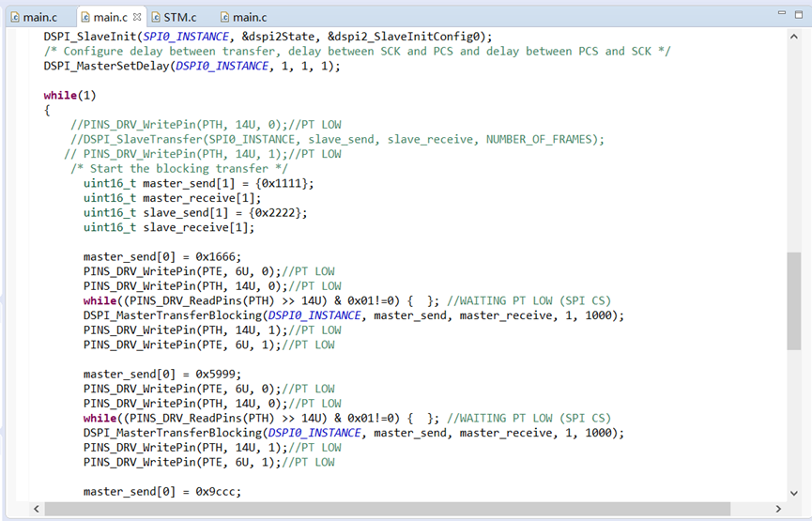Image resolution: width=812 pixels, height=521 pixels.
Task: Click the uint16_t slave_receive[1] declaration
Action: coord(169,227)
